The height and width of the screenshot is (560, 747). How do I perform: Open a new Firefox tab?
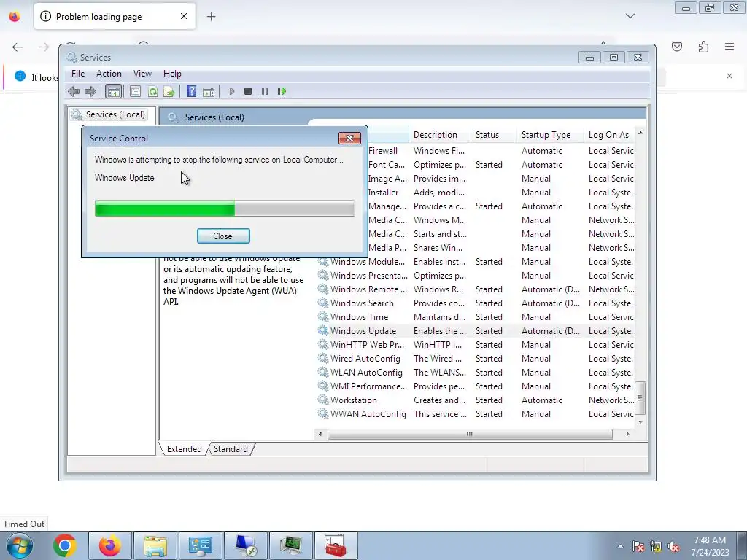point(212,17)
